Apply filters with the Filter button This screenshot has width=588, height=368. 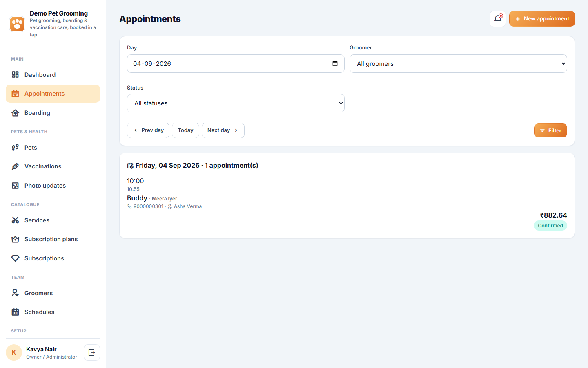(x=550, y=130)
